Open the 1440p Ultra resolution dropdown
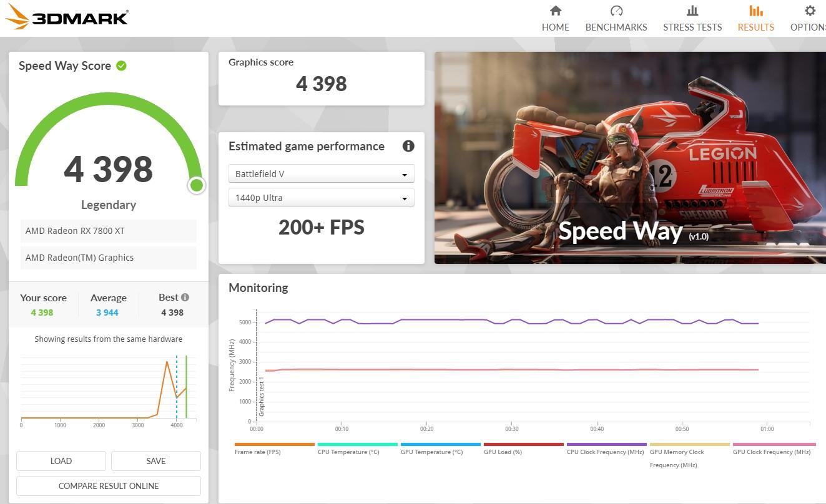Image resolution: width=826 pixels, height=504 pixels. point(322,198)
